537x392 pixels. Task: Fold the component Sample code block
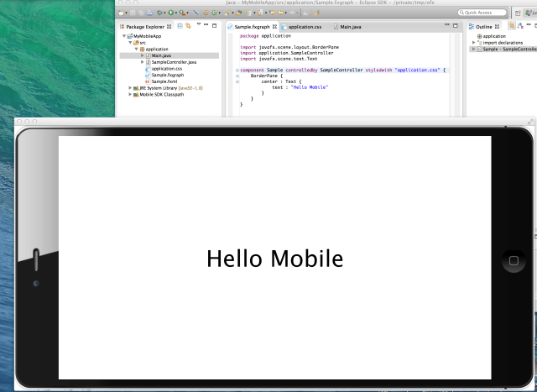click(237, 71)
